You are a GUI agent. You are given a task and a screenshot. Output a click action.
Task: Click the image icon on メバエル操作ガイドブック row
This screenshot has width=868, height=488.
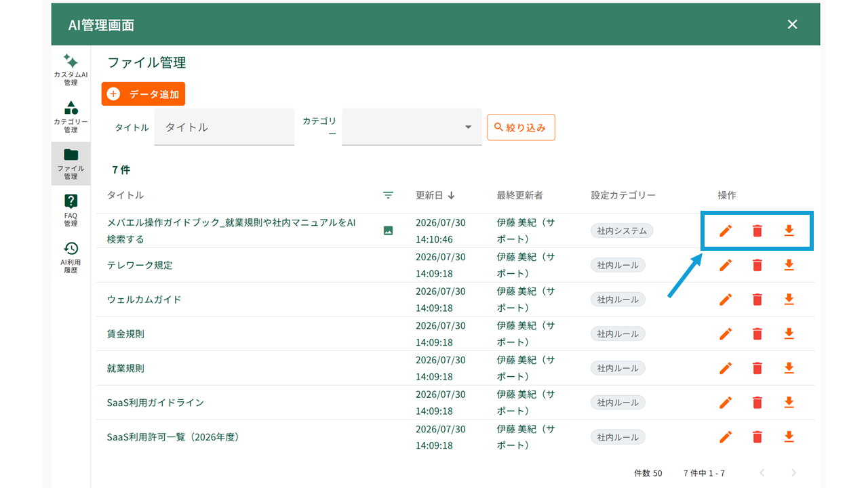pyautogui.click(x=388, y=230)
